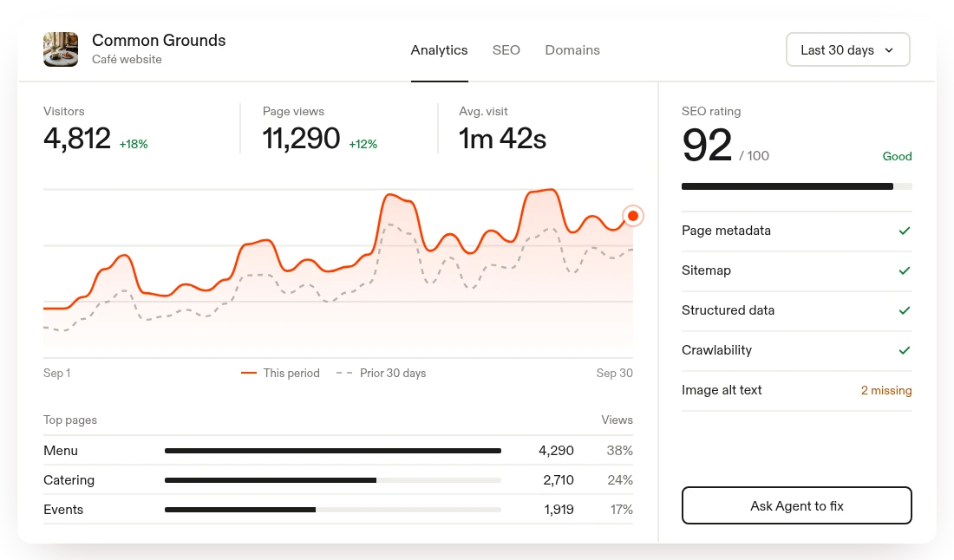This screenshot has height=560, width=954.
Task: Open the Last 30 days dropdown
Action: click(848, 50)
